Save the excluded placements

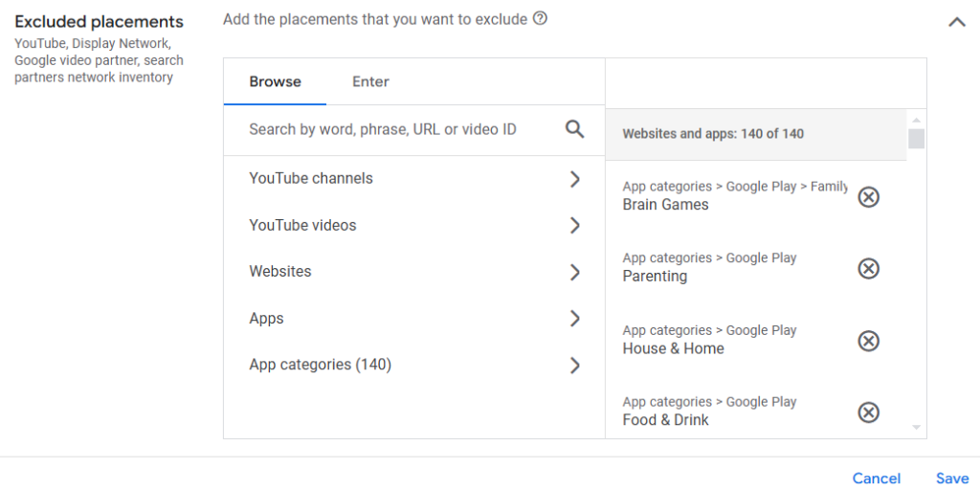[x=952, y=479]
